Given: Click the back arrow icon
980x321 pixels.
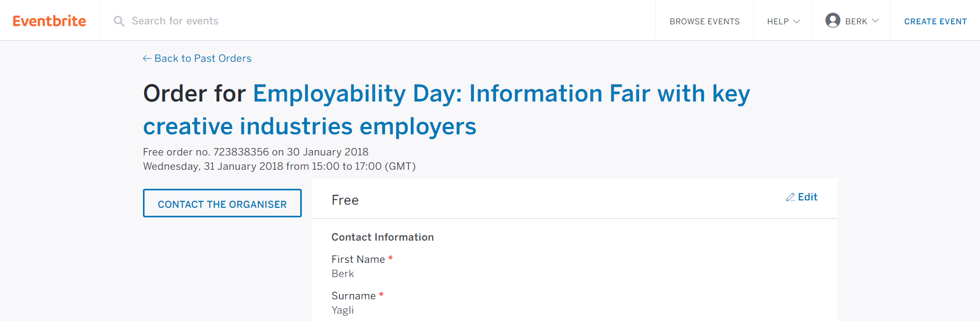Looking at the screenshot, I should [x=147, y=59].
